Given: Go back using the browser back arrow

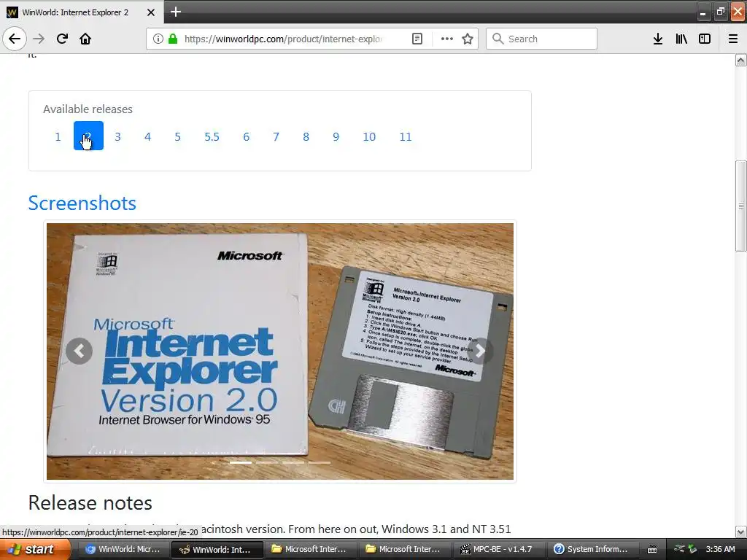Looking at the screenshot, I should (15, 39).
